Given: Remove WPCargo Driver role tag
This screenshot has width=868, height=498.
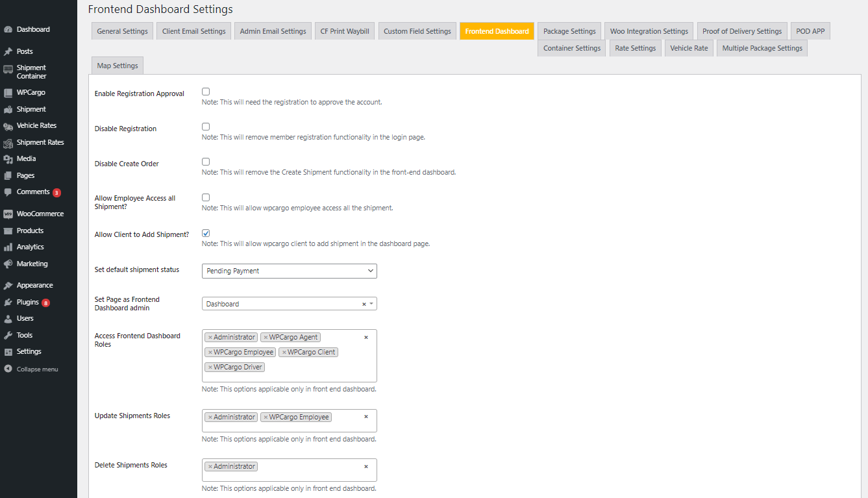Looking at the screenshot, I should pyautogui.click(x=210, y=367).
